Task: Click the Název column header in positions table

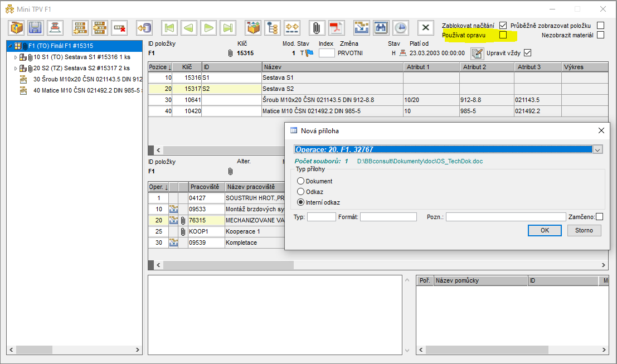Action: pos(333,67)
